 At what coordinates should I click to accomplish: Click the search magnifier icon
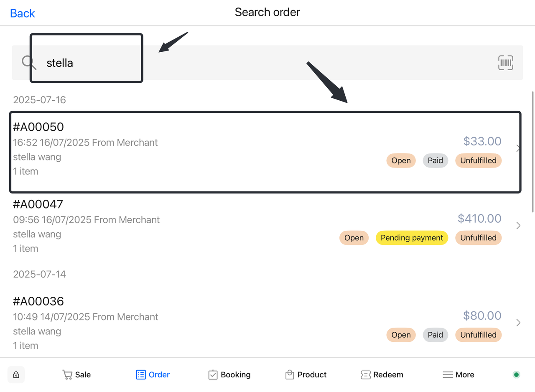(29, 63)
